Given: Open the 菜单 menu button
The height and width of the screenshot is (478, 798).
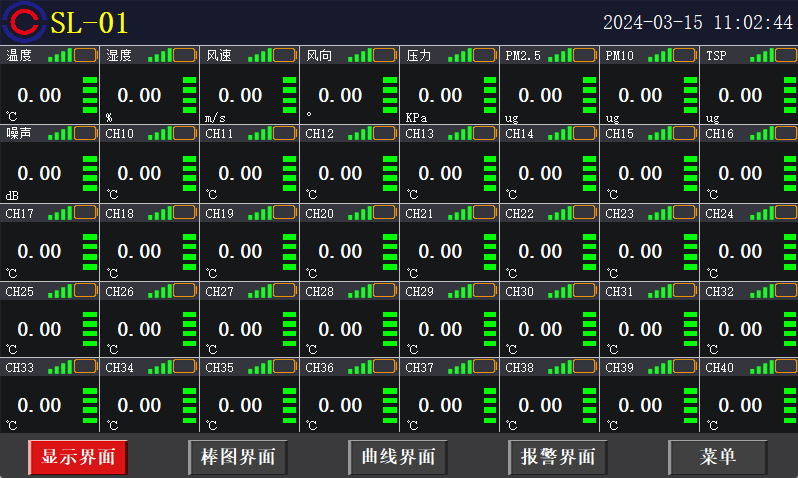Looking at the screenshot, I should 718,457.
